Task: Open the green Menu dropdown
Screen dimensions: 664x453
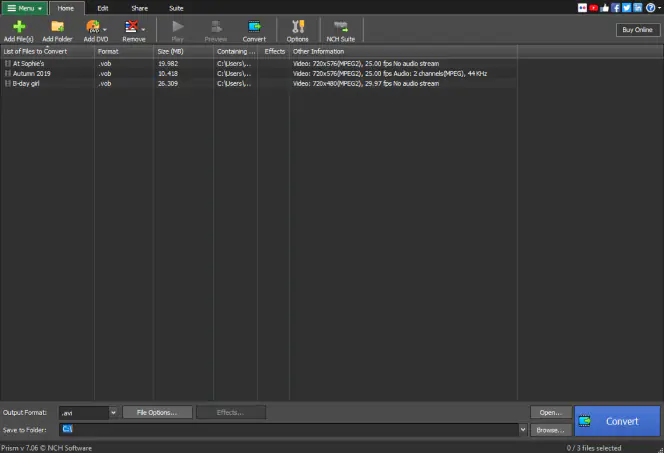Action: (x=25, y=8)
